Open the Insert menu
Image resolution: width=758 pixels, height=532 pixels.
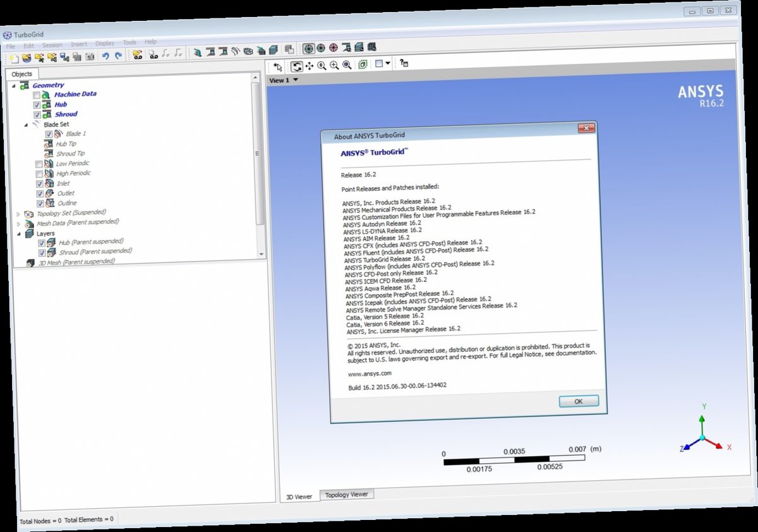79,44
